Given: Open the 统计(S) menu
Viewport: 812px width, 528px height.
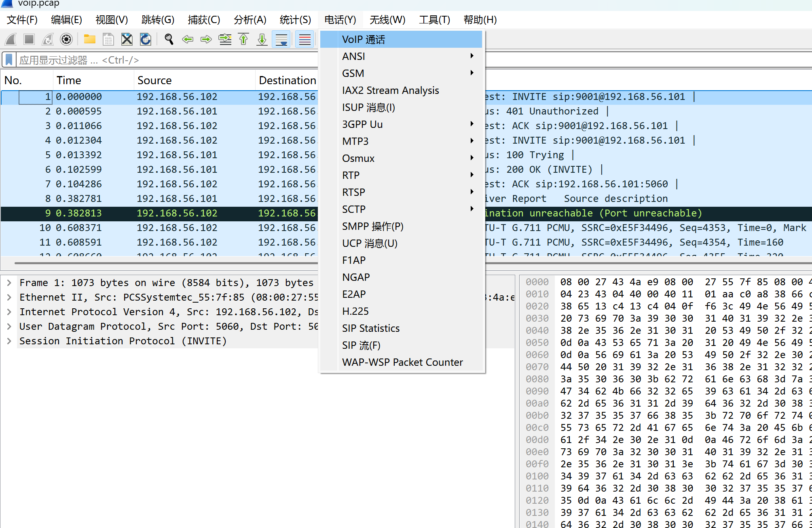Looking at the screenshot, I should 295,19.
